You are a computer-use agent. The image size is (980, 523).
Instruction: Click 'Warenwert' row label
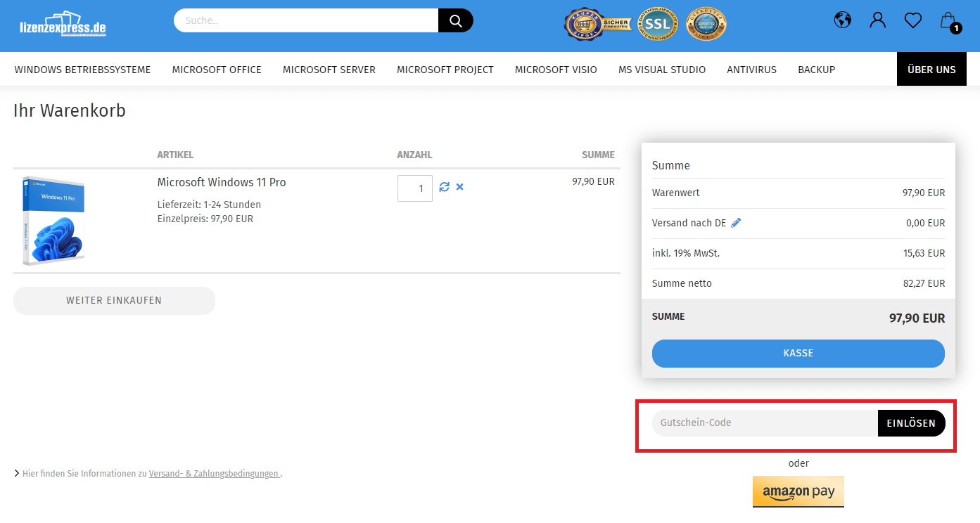(676, 193)
